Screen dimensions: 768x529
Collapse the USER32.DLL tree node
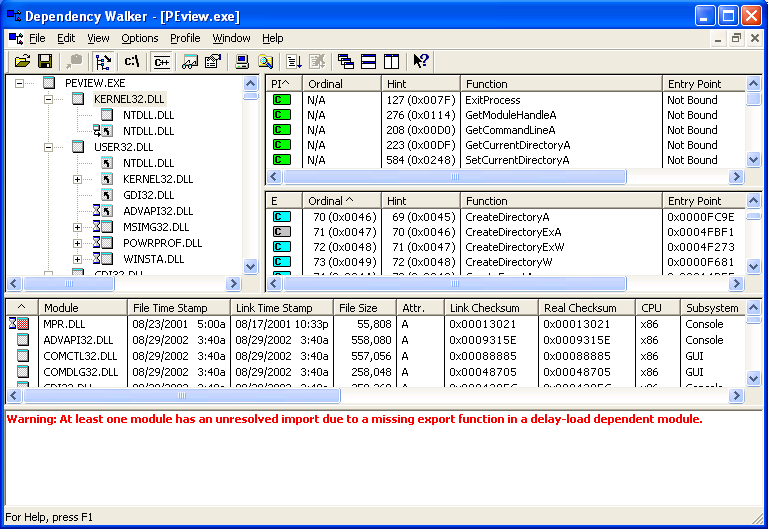point(48,147)
